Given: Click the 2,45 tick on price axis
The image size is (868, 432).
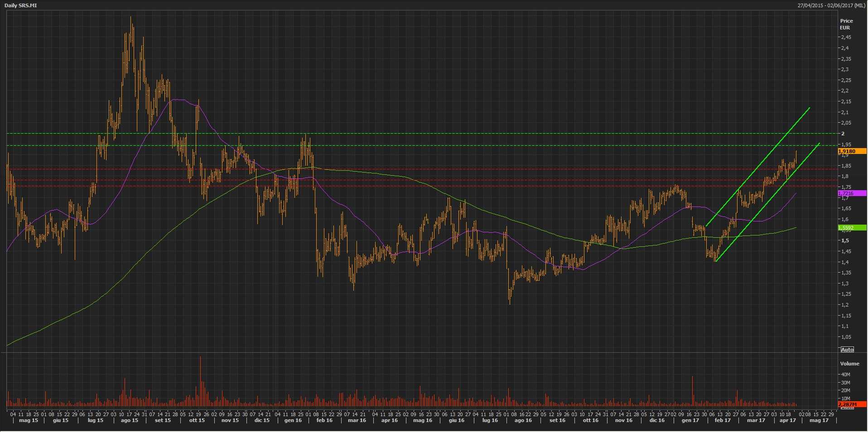Looking at the screenshot, I should (845, 37).
